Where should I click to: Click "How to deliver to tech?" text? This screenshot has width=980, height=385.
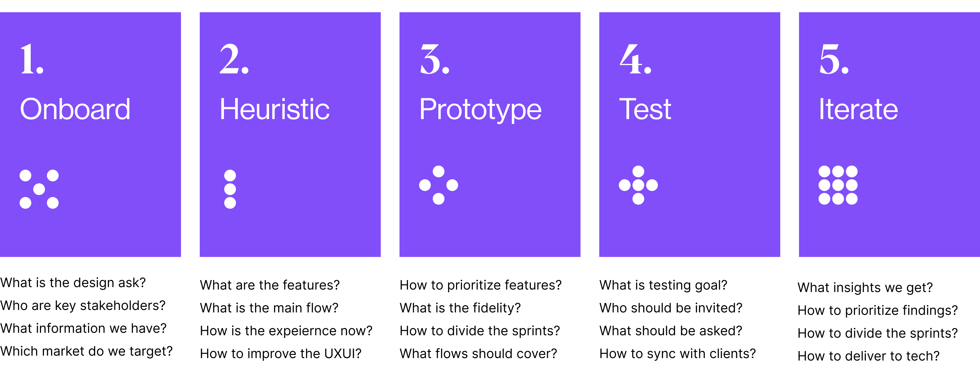coord(868,356)
